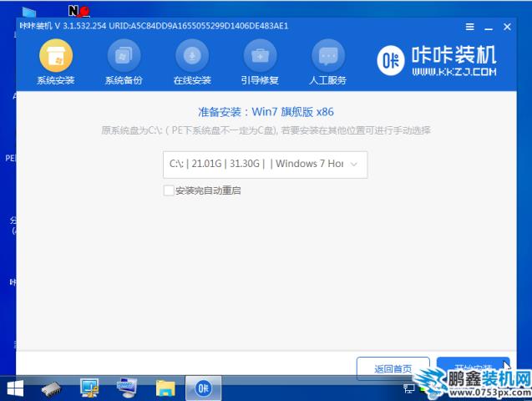Open the hamburger menu in title bar

[x=470, y=27]
